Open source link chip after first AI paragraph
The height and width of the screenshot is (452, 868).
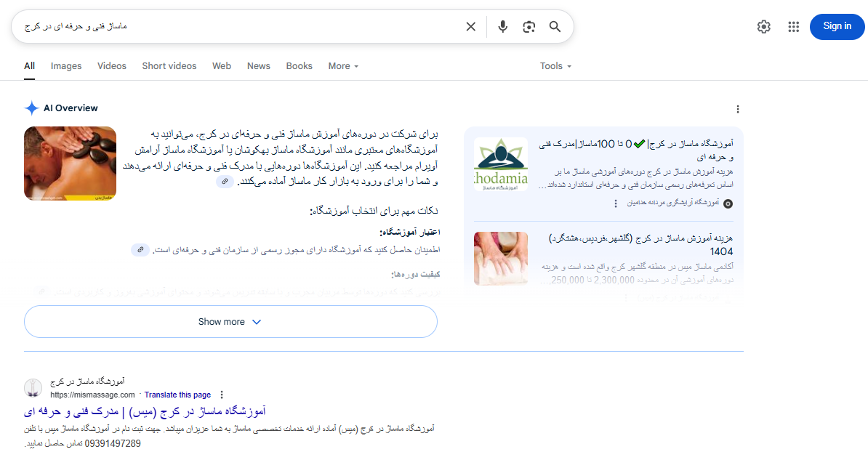click(x=224, y=182)
